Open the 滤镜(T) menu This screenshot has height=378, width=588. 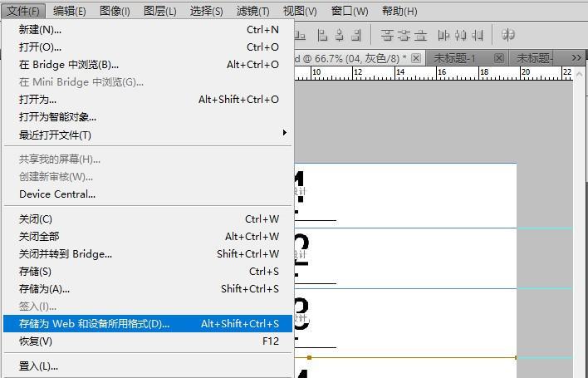[252, 11]
